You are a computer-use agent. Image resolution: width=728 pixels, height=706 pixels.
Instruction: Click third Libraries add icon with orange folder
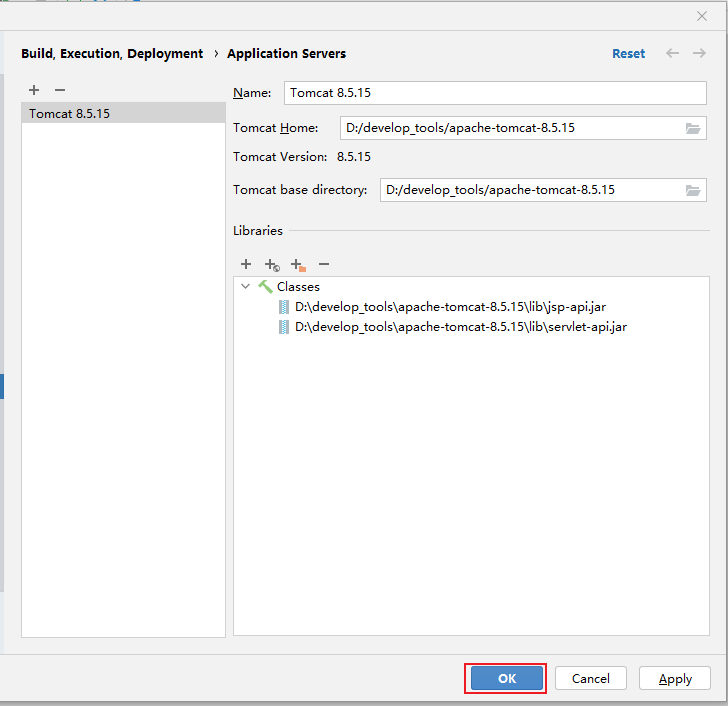[298, 265]
